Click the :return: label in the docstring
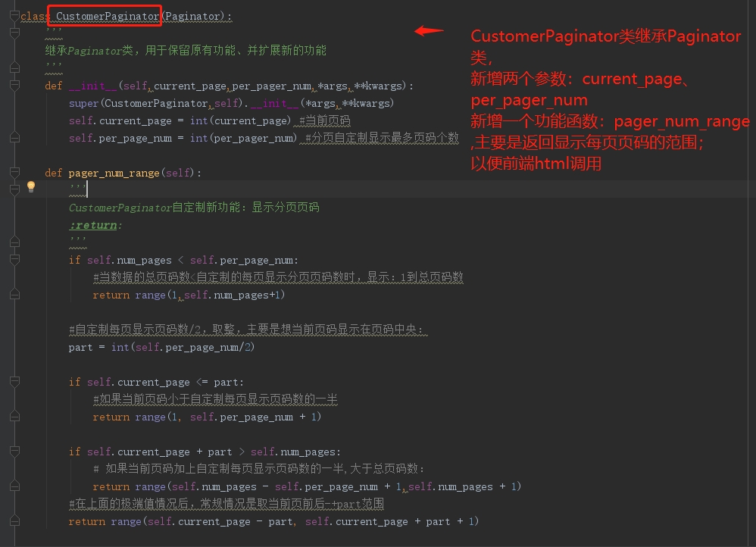The height and width of the screenshot is (547, 756). [x=93, y=225]
